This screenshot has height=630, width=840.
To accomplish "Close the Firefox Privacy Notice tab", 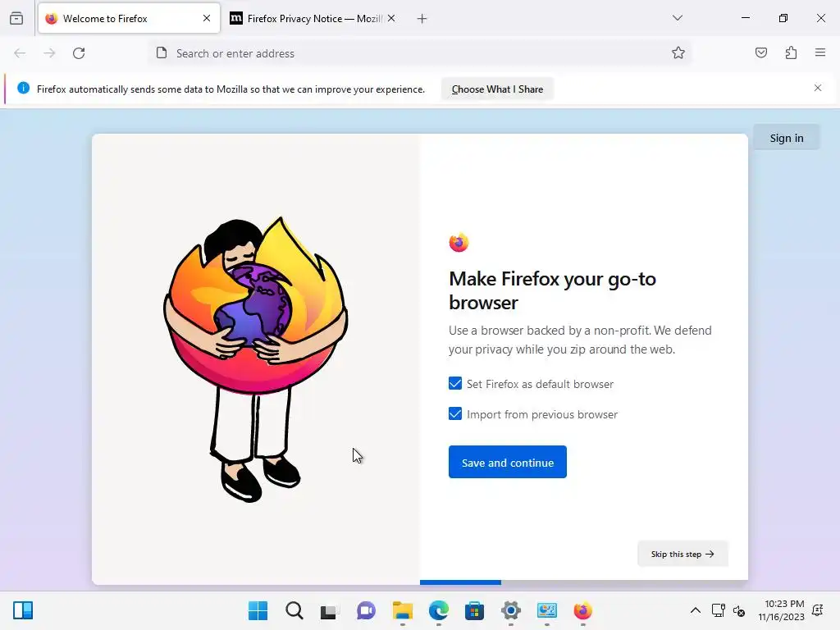I will click(391, 18).
